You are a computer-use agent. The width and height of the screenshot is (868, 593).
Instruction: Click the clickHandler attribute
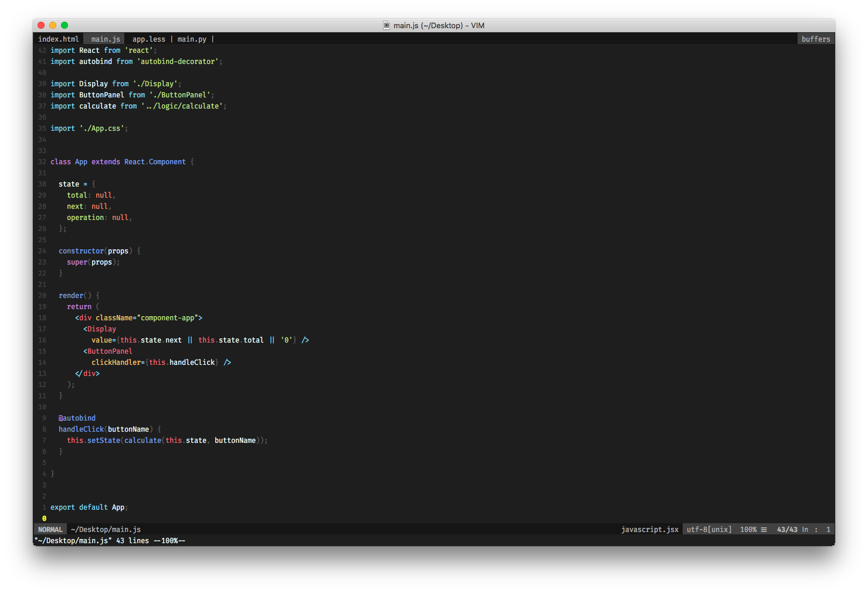(x=116, y=362)
